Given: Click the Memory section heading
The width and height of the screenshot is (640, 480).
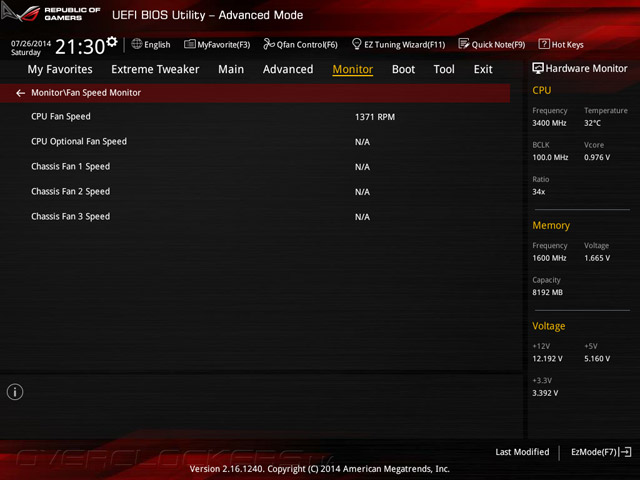Looking at the screenshot, I should [551, 225].
